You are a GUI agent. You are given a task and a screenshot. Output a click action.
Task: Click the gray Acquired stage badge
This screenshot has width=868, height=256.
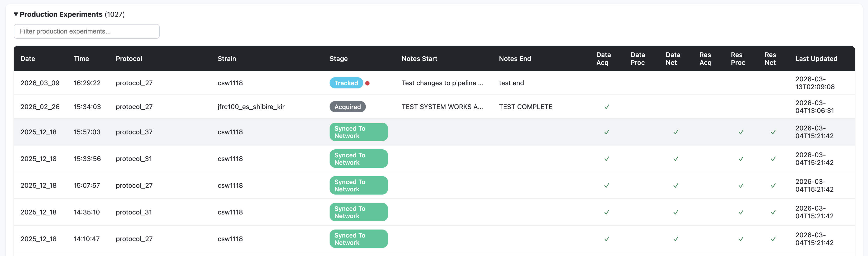click(x=347, y=107)
